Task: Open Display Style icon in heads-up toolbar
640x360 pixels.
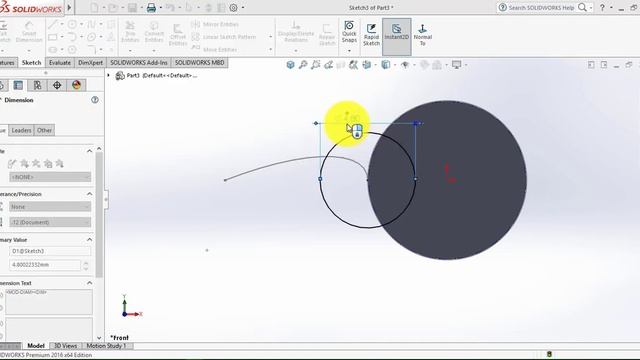Action: (386, 65)
